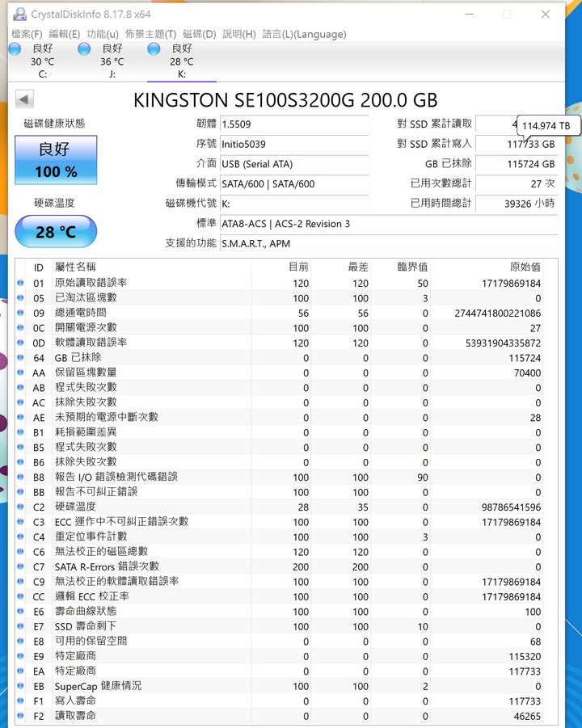This screenshot has width=582, height=728.
Task: Select drive K: tab at 28 °C
Action: point(182,61)
